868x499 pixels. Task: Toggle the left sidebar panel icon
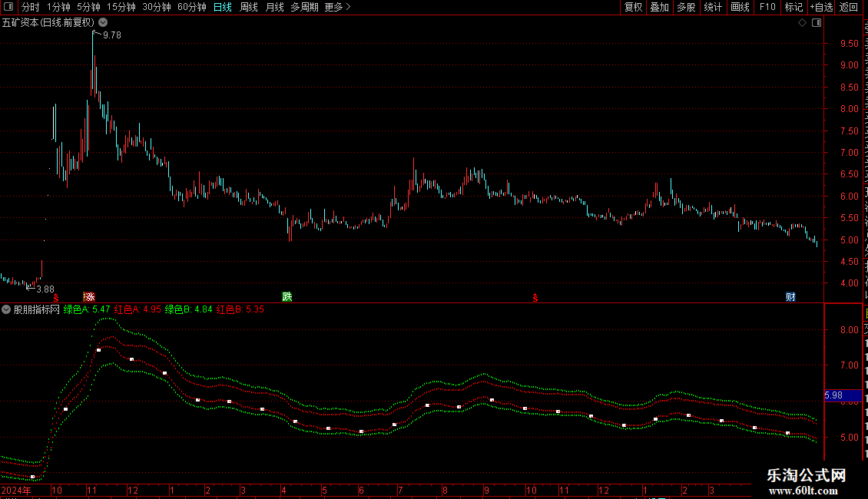coord(8,7)
